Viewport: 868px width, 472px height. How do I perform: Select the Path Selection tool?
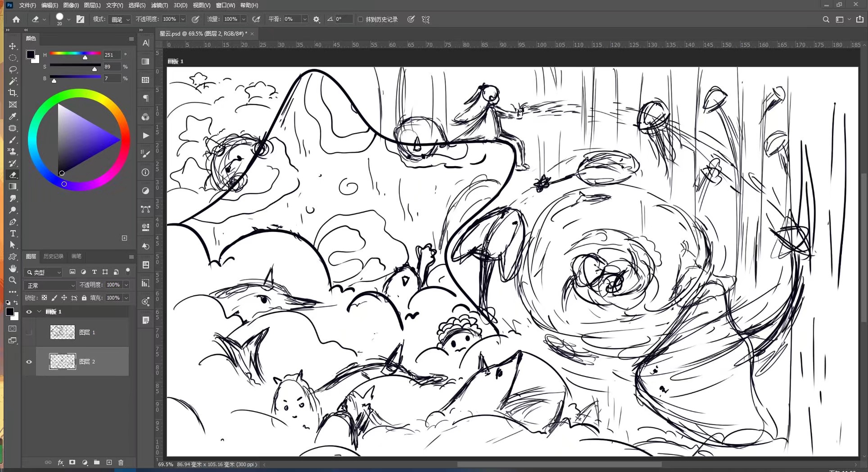pyautogui.click(x=13, y=245)
